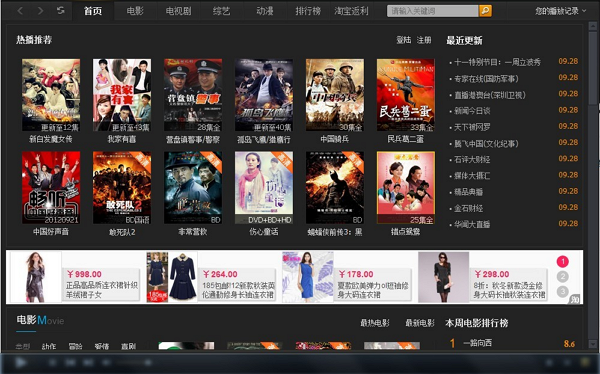Filter movies by 喜剧 genre

click(128, 346)
